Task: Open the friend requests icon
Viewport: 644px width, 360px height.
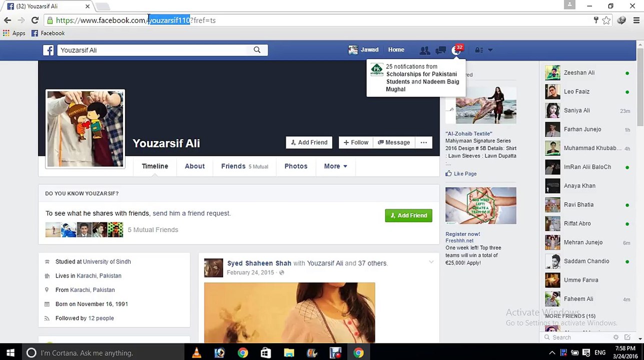Action: click(x=424, y=50)
